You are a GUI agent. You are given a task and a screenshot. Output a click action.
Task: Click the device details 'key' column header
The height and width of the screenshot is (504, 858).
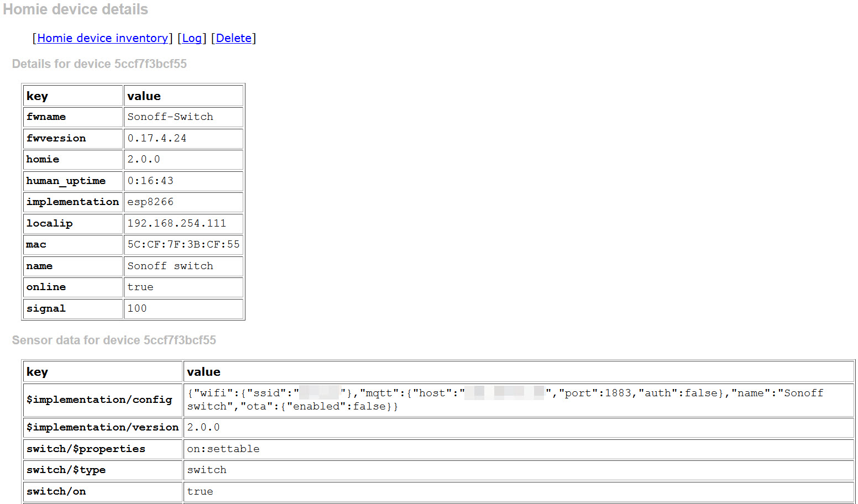73,96
